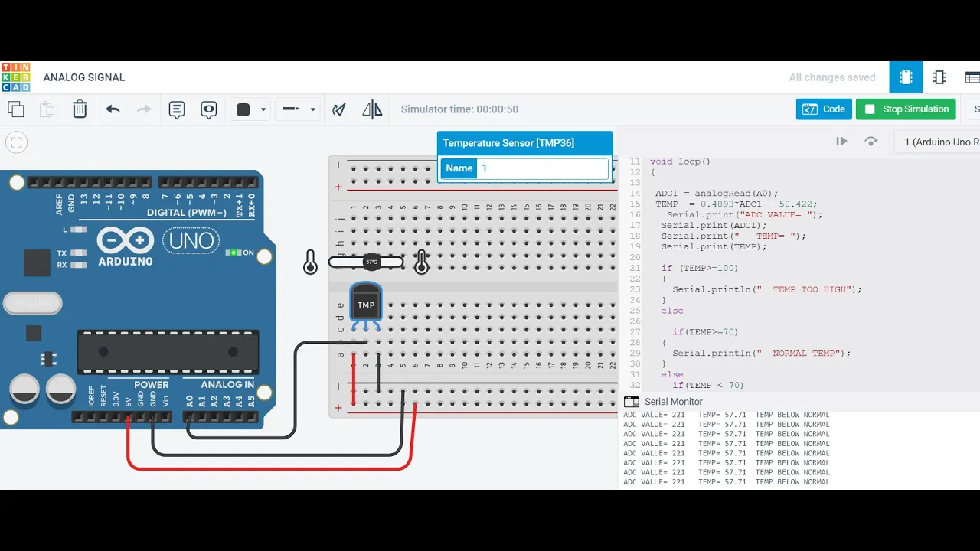Open wire type dropdown
The height and width of the screenshot is (551, 980).
[298, 109]
